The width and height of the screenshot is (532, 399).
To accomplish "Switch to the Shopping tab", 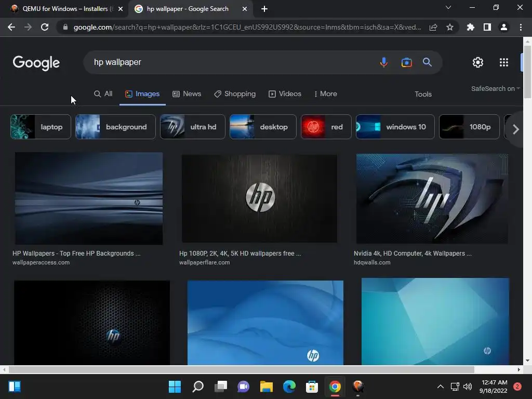I will pos(235,94).
